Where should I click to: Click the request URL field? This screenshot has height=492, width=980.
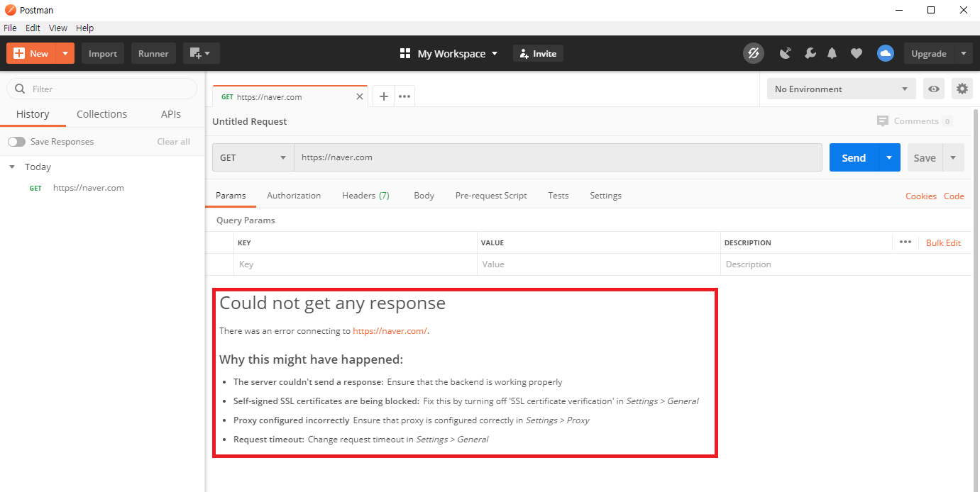(x=558, y=157)
